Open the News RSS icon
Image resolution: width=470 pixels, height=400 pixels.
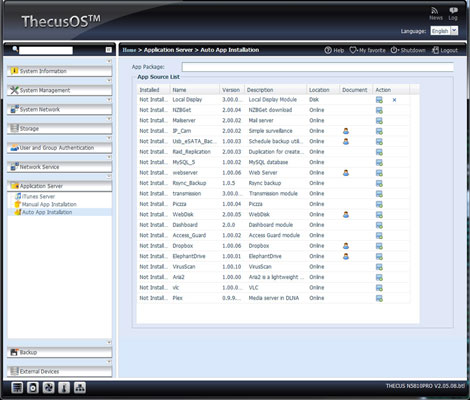point(435,11)
